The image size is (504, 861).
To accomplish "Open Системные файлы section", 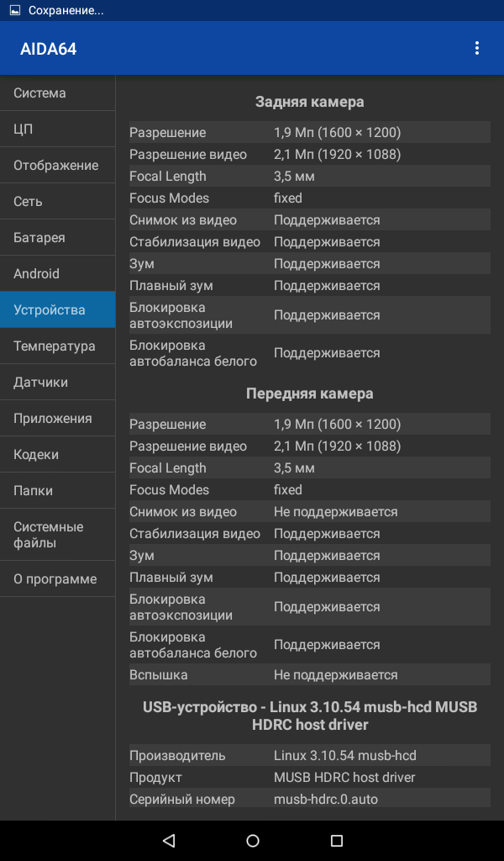I will tap(58, 535).
